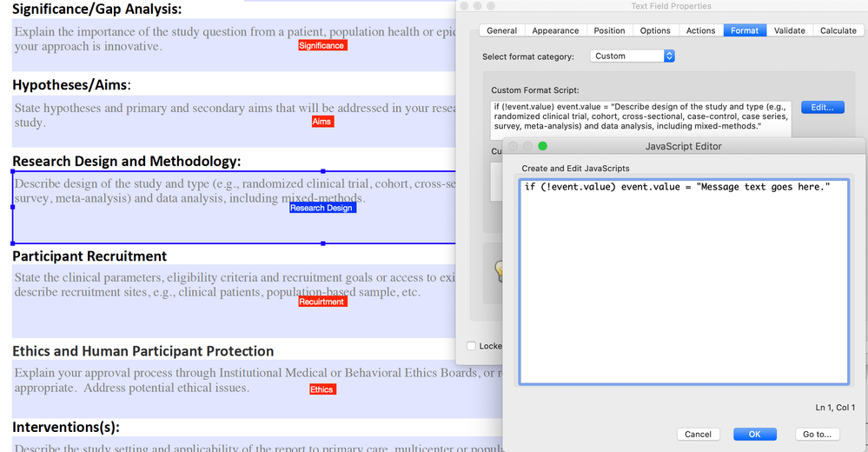Click the lightbulb hint icon
The height and width of the screenshot is (452, 868).
[x=499, y=271]
